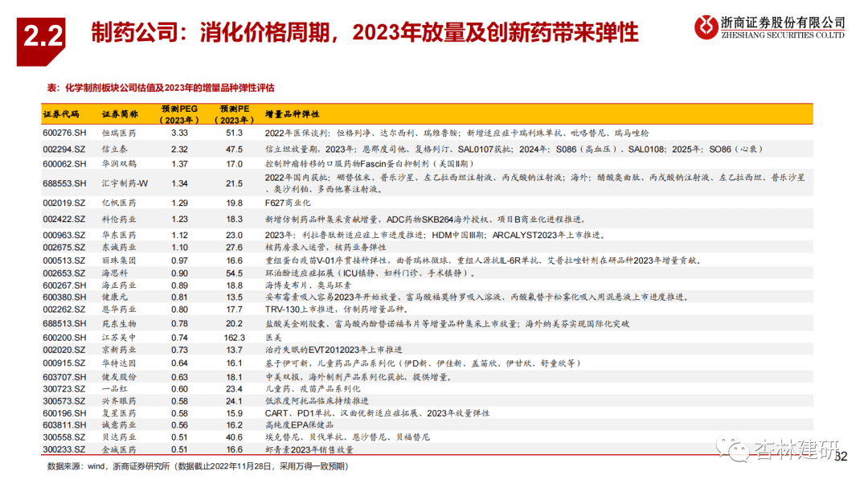Select stock code 300573.SZ
The height and width of the screenshot is (488, 868).
coord(64,401)
